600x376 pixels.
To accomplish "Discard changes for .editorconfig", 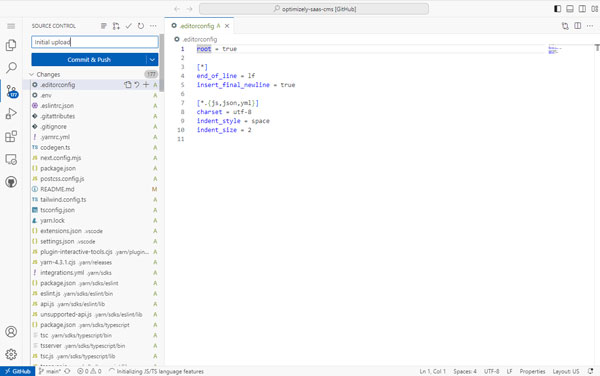I will [x=137, y=85].
